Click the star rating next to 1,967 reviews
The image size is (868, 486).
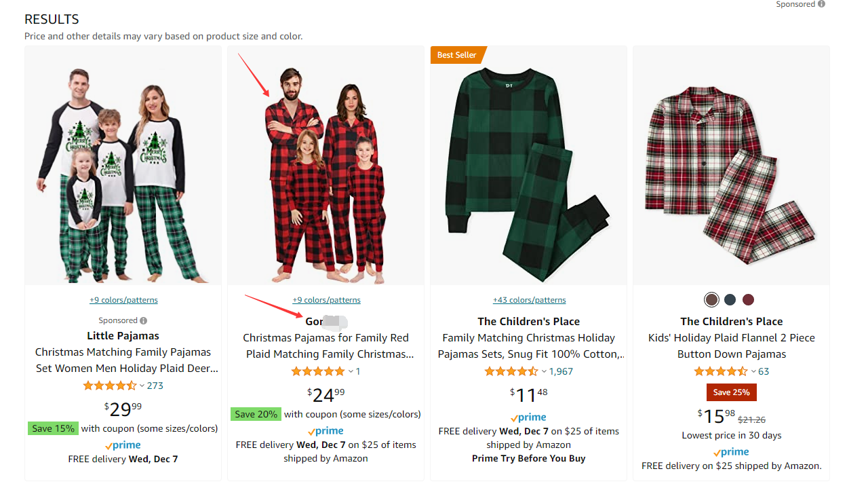coord(511,371)
